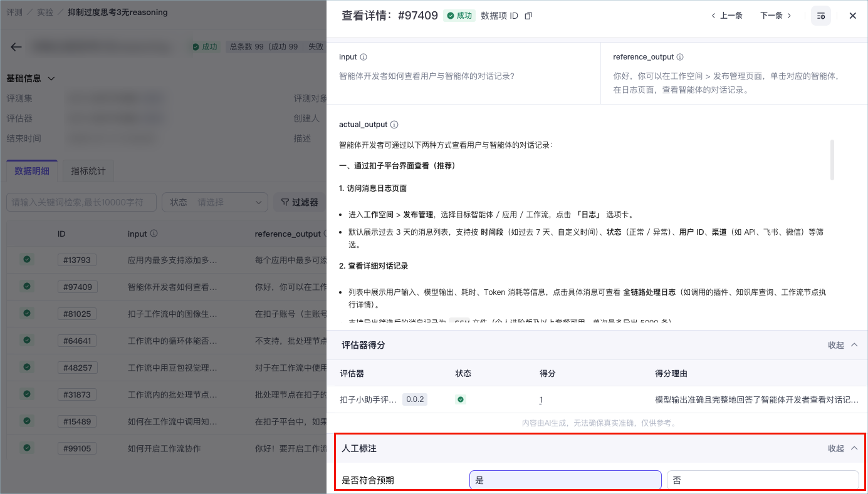Screen dimensions: 868x494
Task: Click the 0.0.2 version tag of evaluator
Action: [415, 399]
